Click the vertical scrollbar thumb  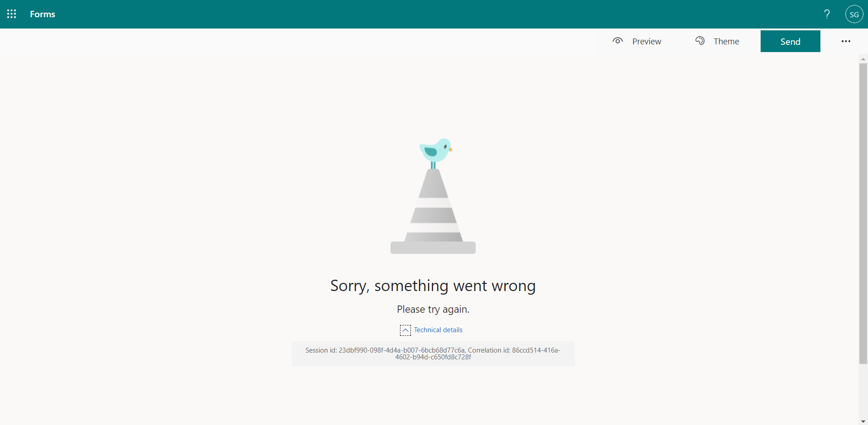point(863,214)
